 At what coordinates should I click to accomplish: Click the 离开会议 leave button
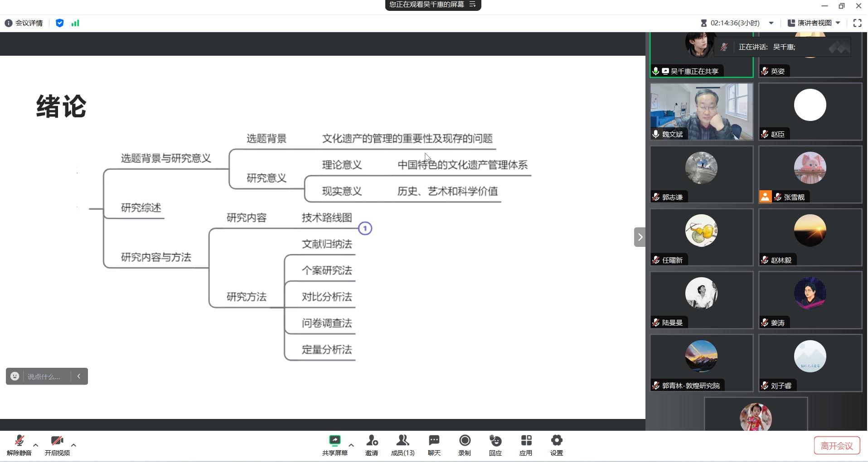[837, 446]
